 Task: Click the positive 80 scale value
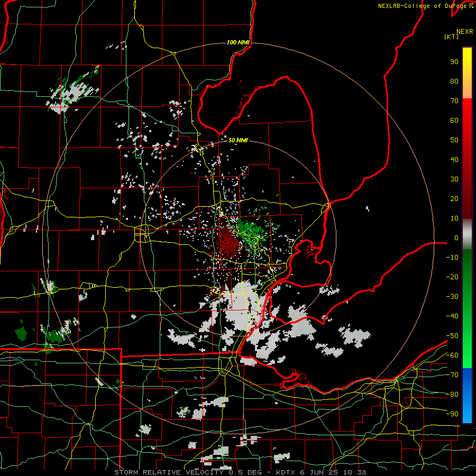click(x=454, y=81)
